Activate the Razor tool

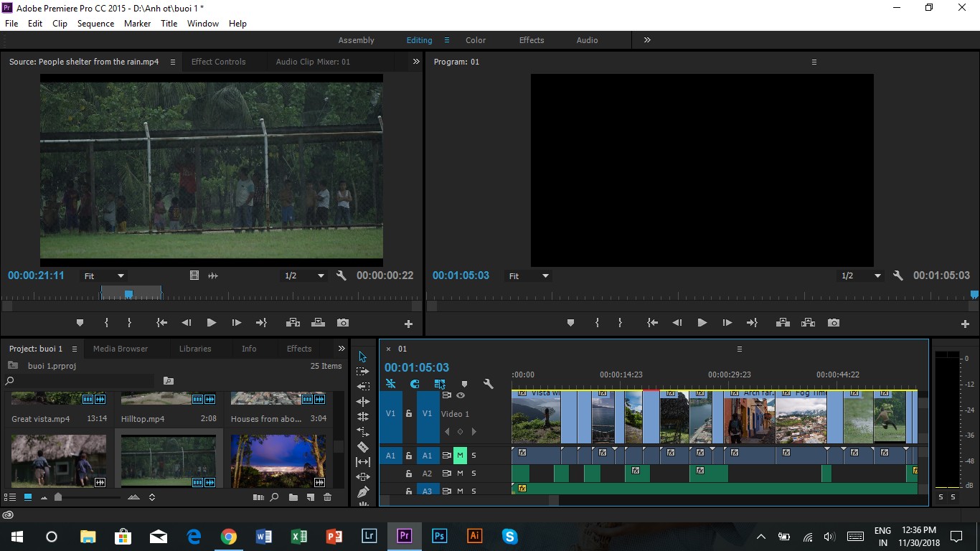(362, 447)
